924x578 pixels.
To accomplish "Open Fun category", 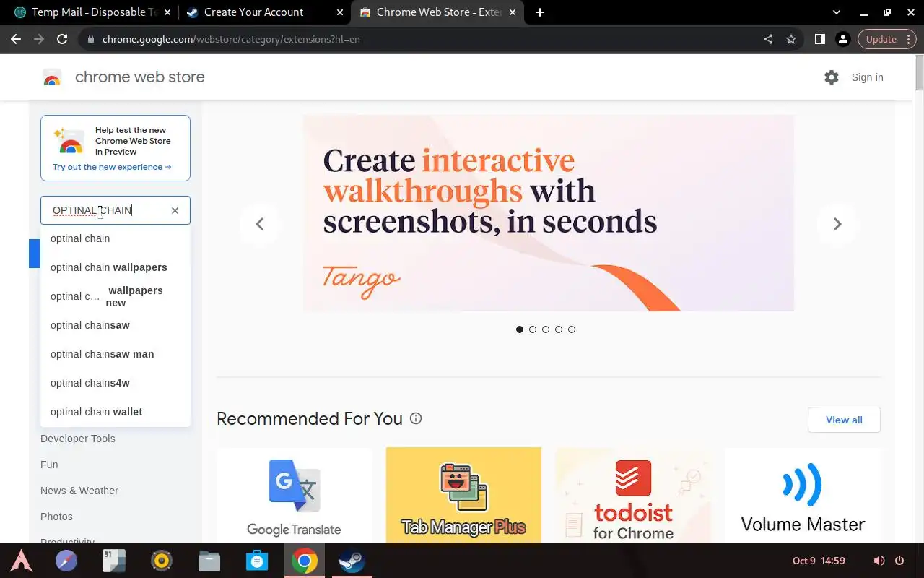I will (x=49, y=465).
